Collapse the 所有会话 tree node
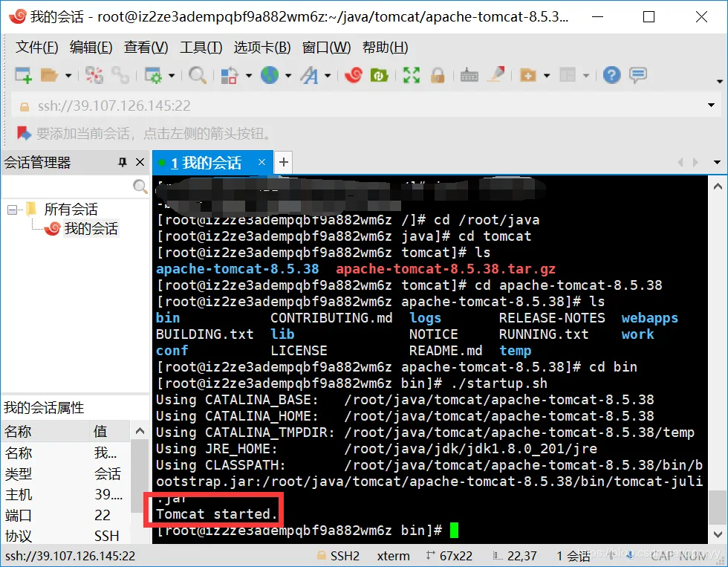The image size is (728, 567). click(x=13, y=210)
